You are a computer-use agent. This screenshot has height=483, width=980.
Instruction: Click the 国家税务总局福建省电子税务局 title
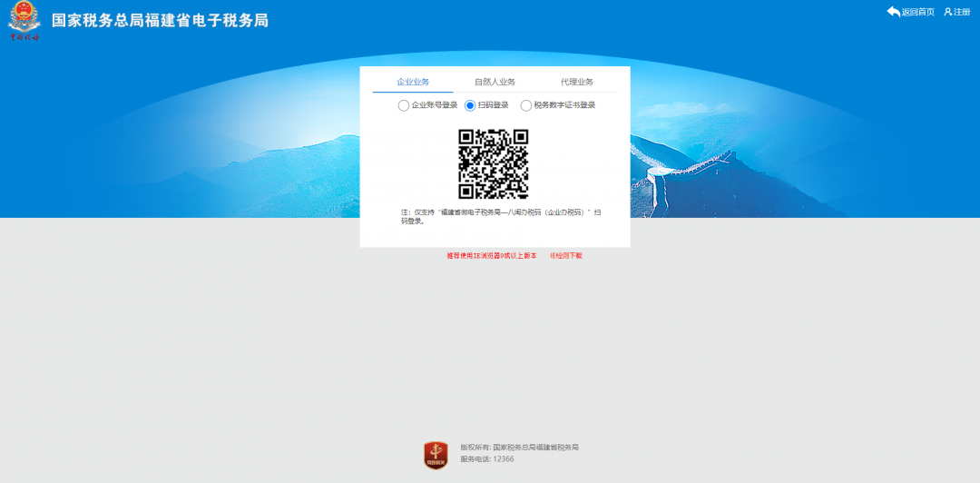tap(160, 21)
